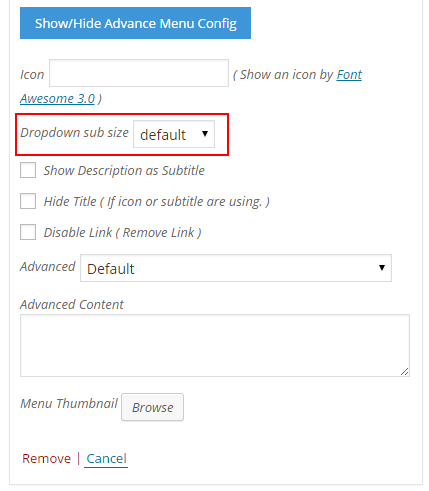Click the Hide Title label text
429x491 pixels.
(156, 202)
